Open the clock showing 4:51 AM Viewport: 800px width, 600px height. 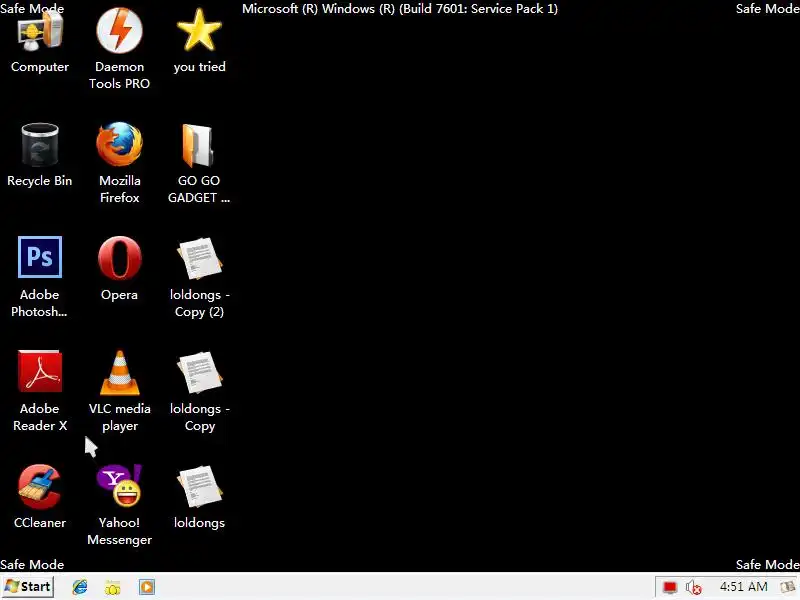pyautogui.click(x=743, y=587)
